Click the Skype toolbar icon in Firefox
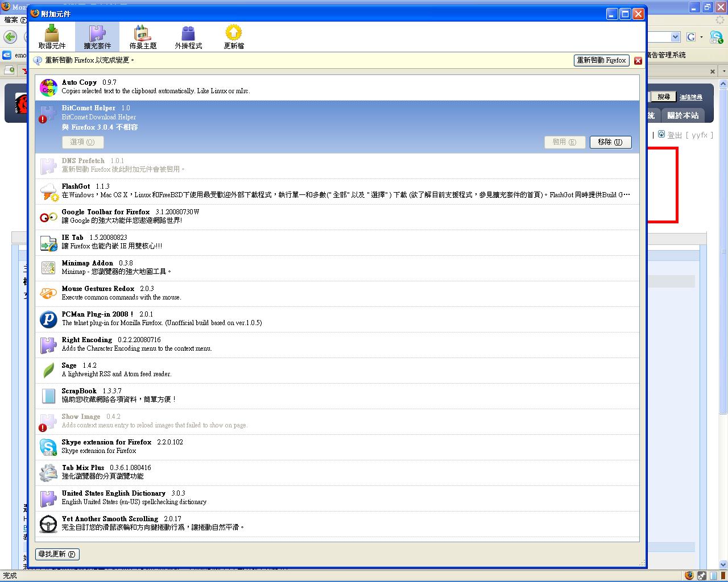Screen dimensions: 728x582 tap(715, 37)
